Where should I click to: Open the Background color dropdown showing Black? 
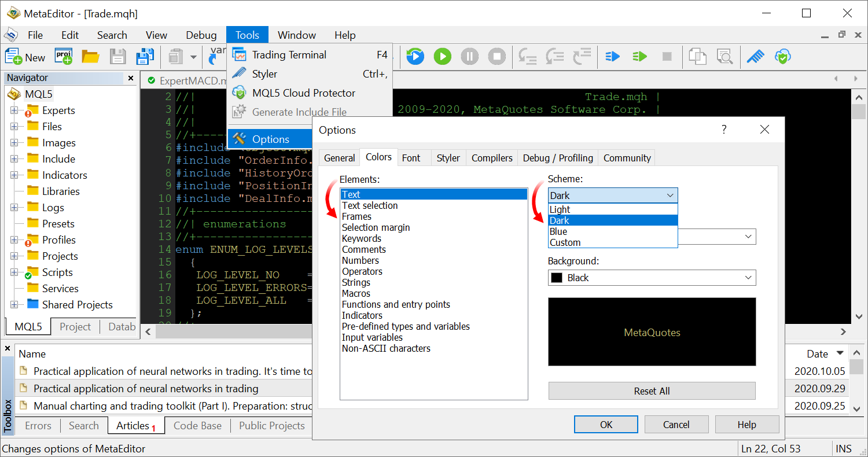652,278
